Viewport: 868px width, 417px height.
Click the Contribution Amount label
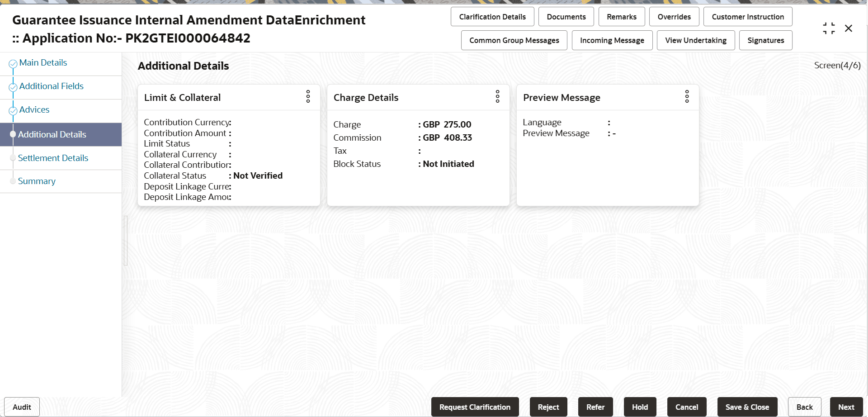coord(185,133)
